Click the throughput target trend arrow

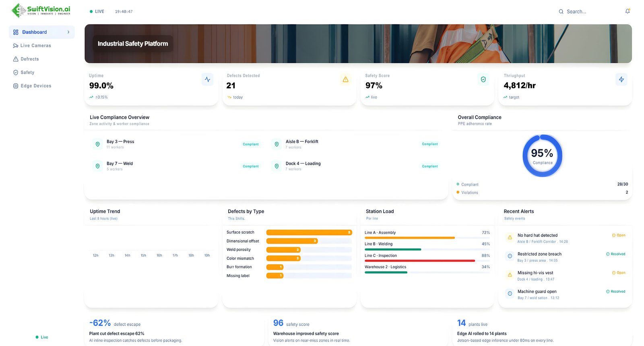click(x=505, y=97)
